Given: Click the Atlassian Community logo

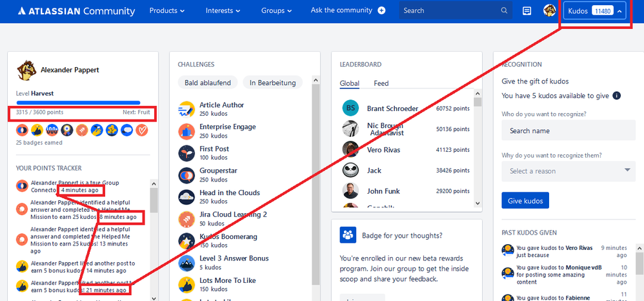Looking at the screenshot, I should pyautogui.click(x=76, y=11).
